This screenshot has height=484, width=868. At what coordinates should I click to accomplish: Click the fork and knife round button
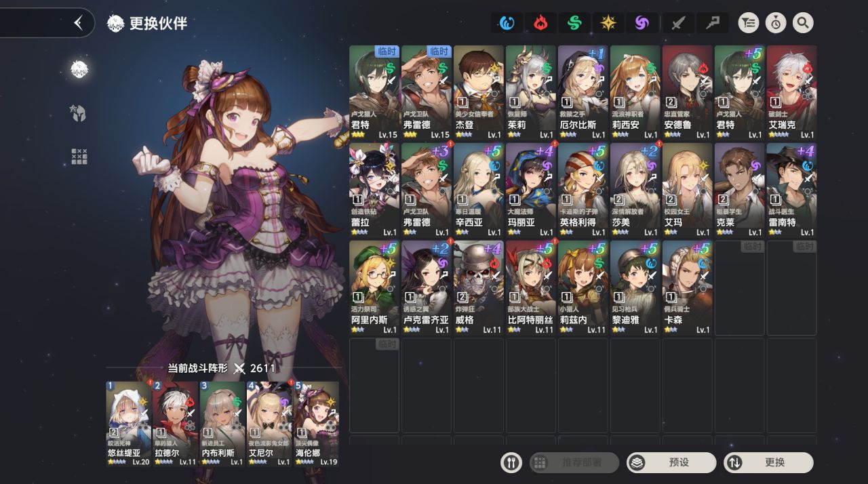(x=511, y=463)
